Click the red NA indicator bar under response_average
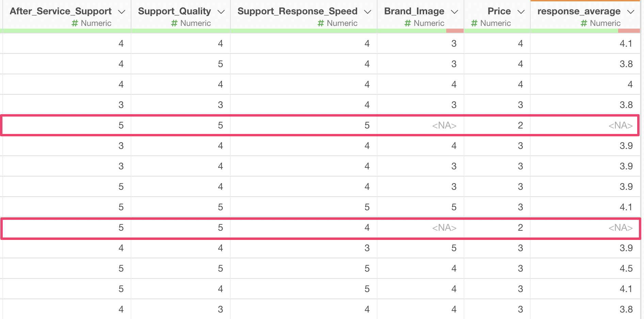644x319 pixels. pyautogui.click(x=629, y=31)
